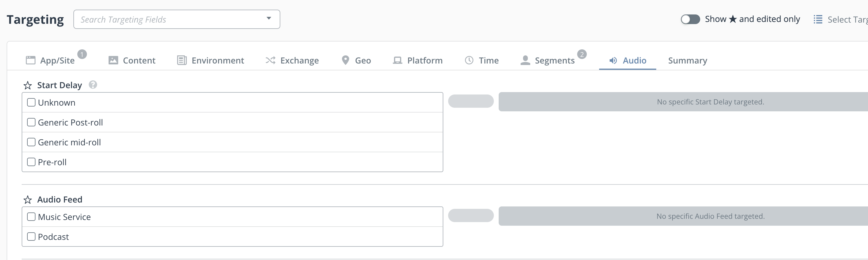868x260 pixels.
Task: Star the Start Delay targeting field
Action: [28, 85]
